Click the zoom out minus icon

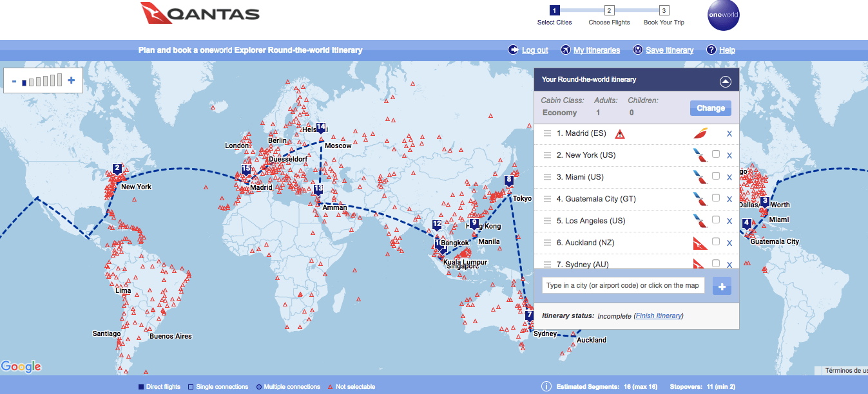(x=14, y=81)
